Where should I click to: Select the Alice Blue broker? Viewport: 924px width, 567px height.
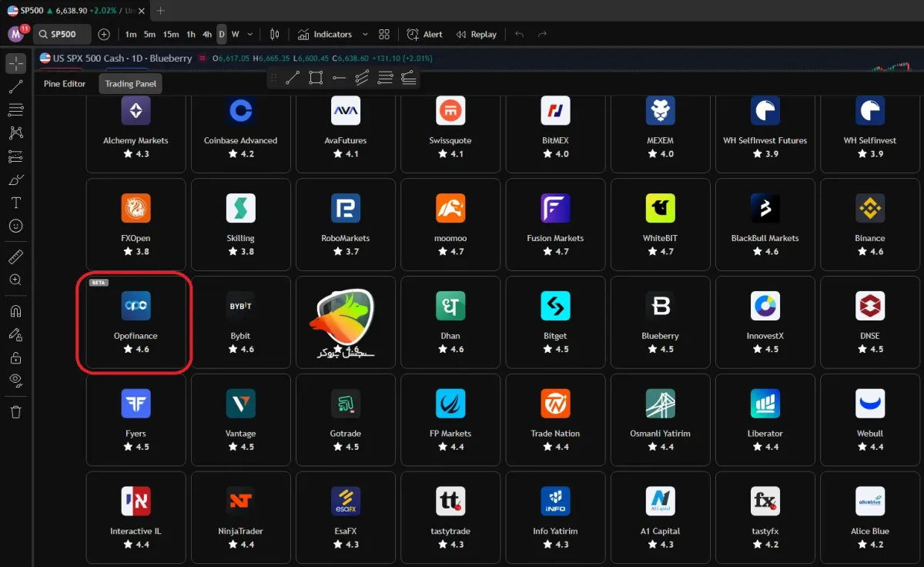(x=870, y=518)
